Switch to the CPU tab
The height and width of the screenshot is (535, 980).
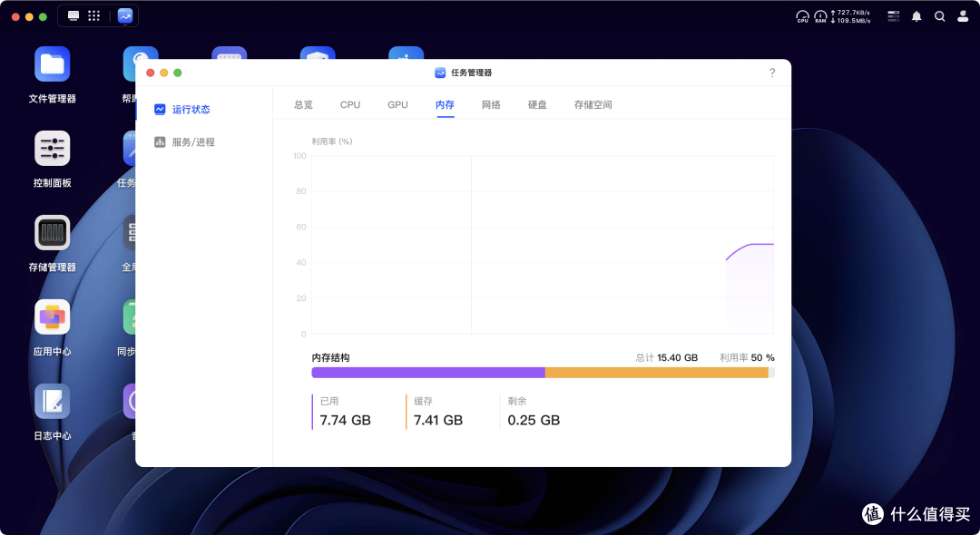[x=350, y=105]
